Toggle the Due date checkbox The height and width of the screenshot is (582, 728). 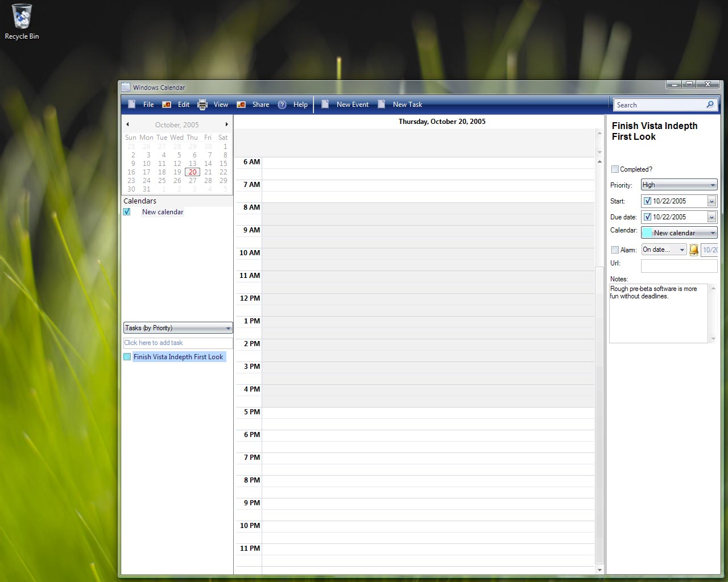coord(647,217)
